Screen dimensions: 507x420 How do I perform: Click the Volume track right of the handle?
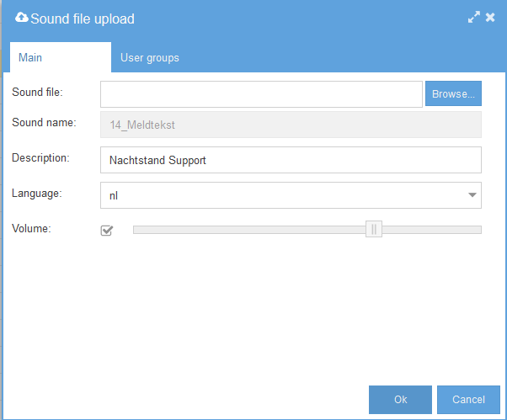click(432, 230)
